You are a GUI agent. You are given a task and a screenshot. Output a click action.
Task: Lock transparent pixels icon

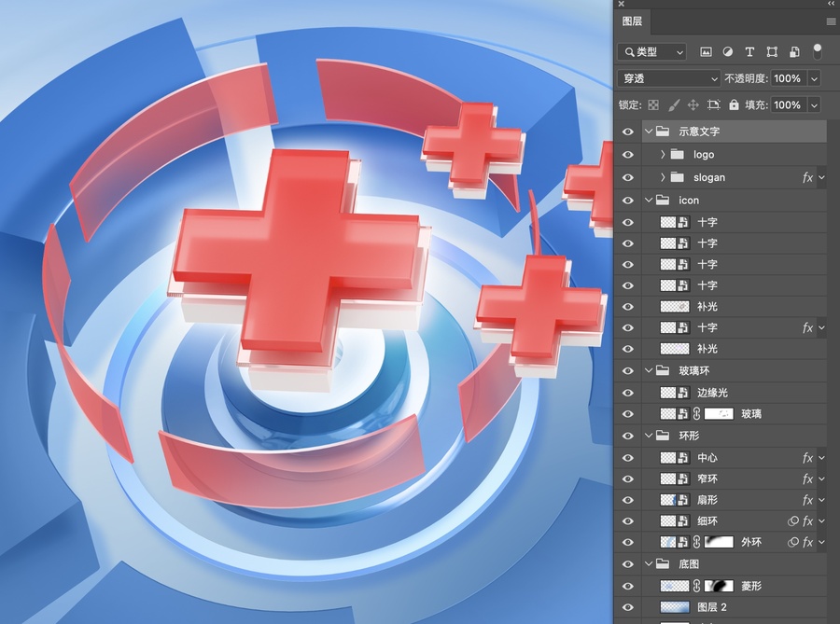coord(653,104)
